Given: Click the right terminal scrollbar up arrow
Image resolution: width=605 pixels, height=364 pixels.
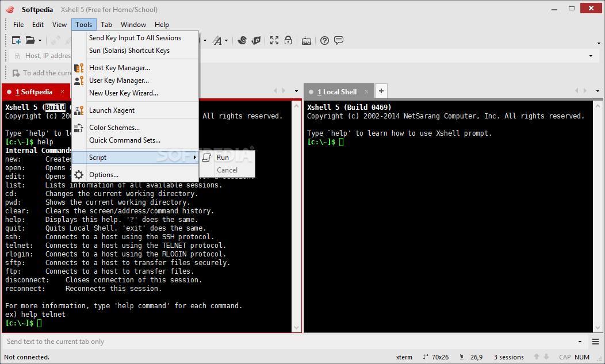Looking at the screenshot, I should [x=598, y=105].
